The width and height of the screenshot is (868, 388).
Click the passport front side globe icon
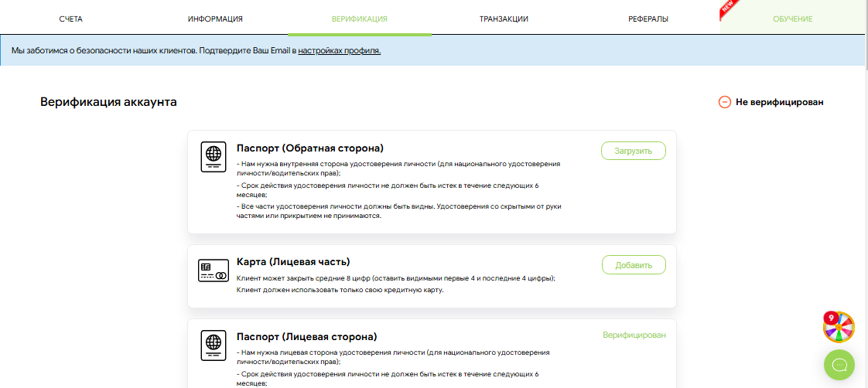point(213,345)
